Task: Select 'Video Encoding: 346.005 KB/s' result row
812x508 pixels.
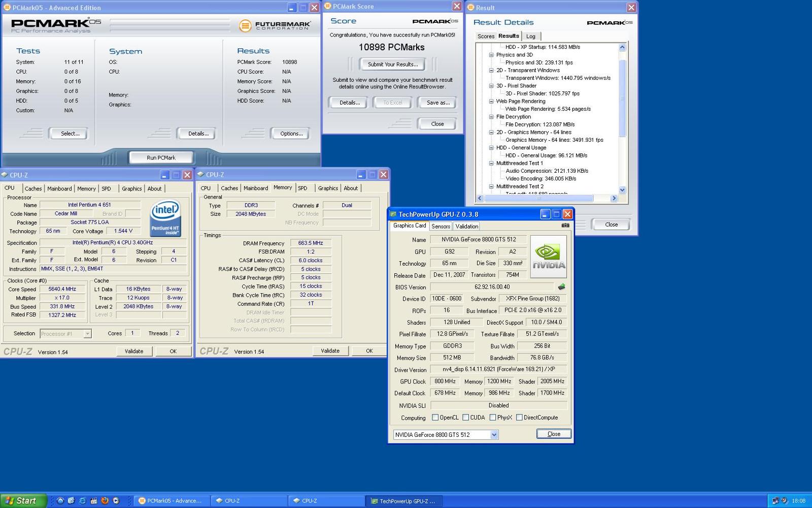Action: point(541,179)
